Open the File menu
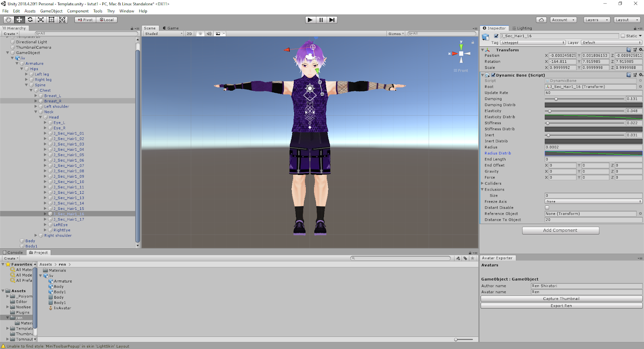Viewport: 644px width, 349px height. coord(6,11)
